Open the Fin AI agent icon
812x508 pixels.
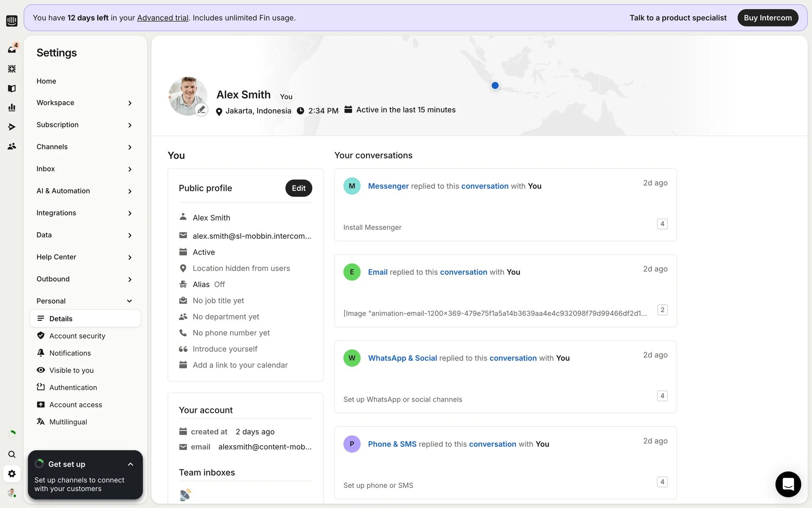[x=12, y=69]
